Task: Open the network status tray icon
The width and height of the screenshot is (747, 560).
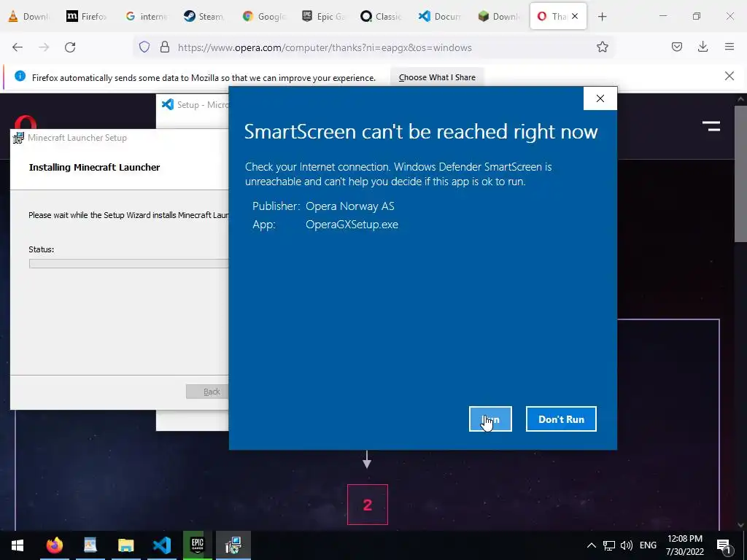Action: pyautogui.click(x=609, y=545)
